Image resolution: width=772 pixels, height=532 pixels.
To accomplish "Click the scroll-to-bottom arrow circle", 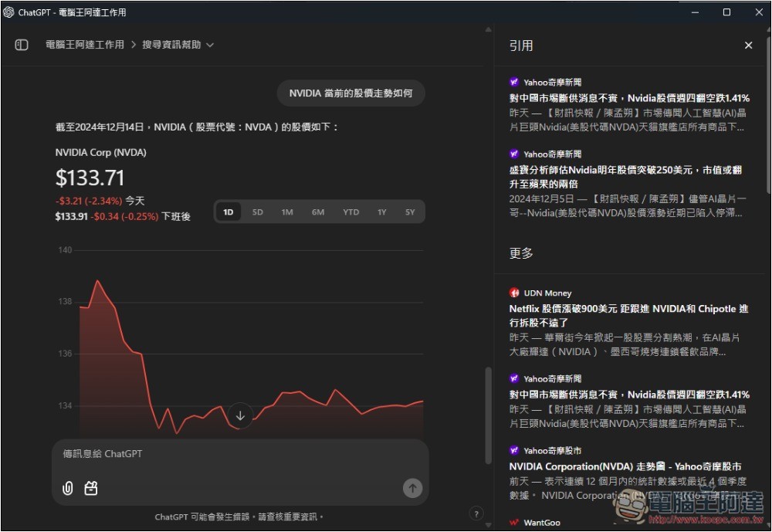I will coord(240,415).
